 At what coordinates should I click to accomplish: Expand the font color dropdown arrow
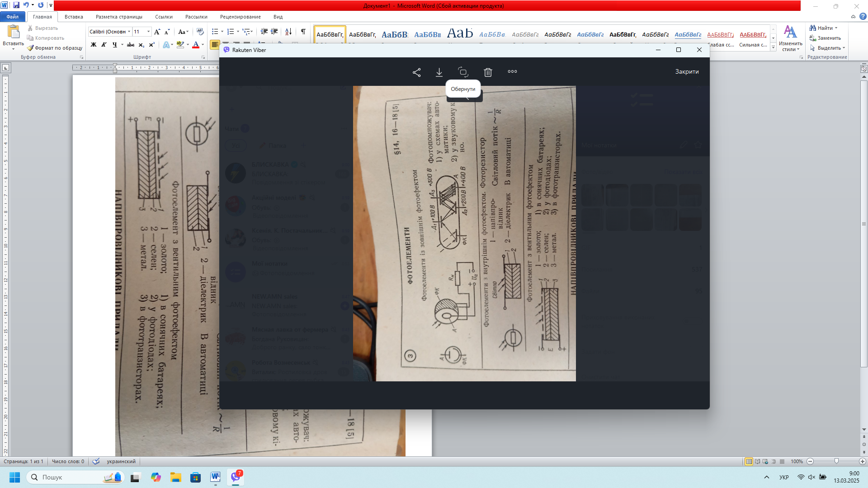pyautogui.click(x=203, y=45)
